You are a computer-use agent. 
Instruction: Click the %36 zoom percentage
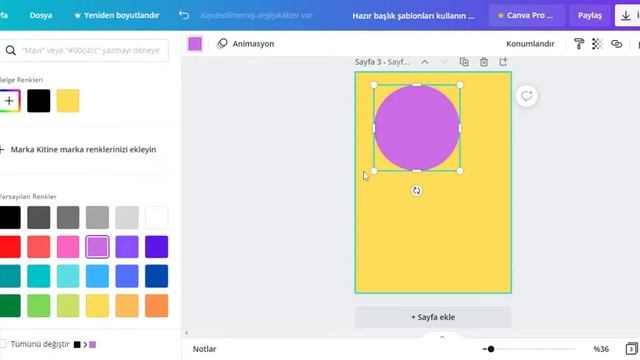pyautogui.click(x=601, y=349)
